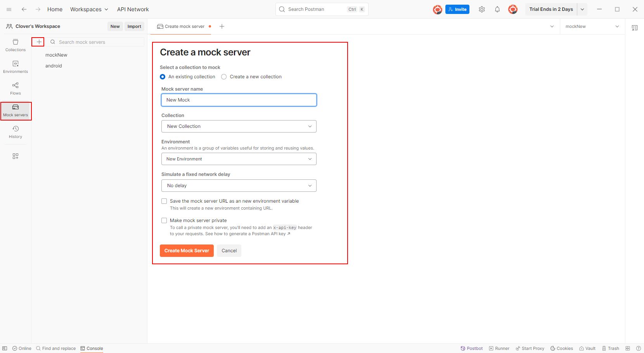Check Save the mock server URL option
The width and height of the screenshot is (644, 353).
coord(164,201)
